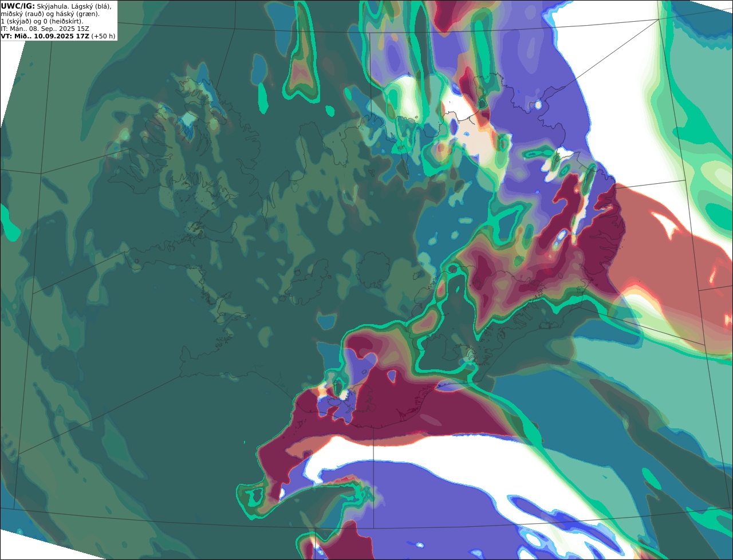
Task: Click the "Lágský (blá)" legend text
Action: click(91, 7)
